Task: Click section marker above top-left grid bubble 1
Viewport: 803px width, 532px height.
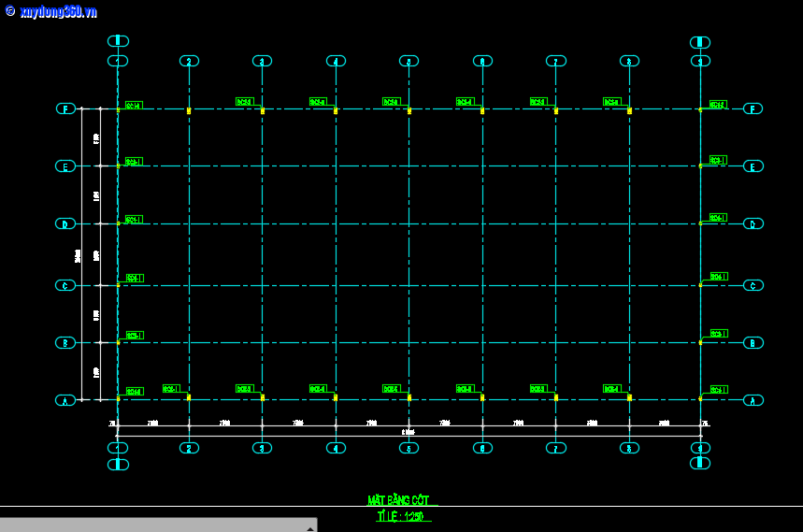Action: [118, 41]
